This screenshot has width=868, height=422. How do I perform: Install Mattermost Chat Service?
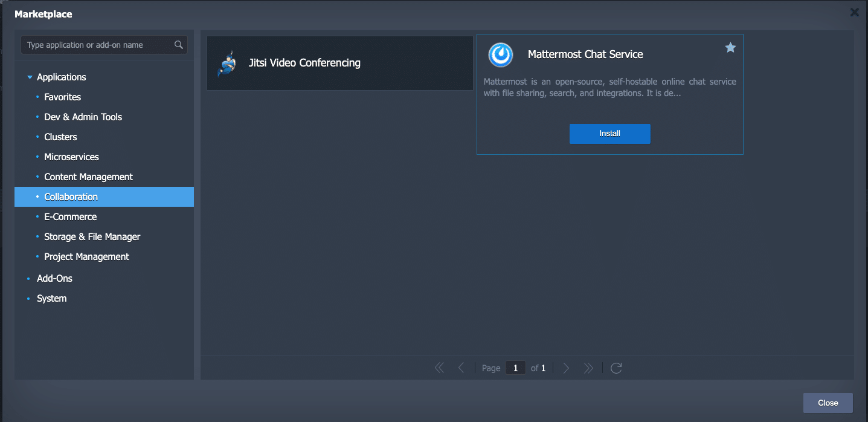(609, 134)
